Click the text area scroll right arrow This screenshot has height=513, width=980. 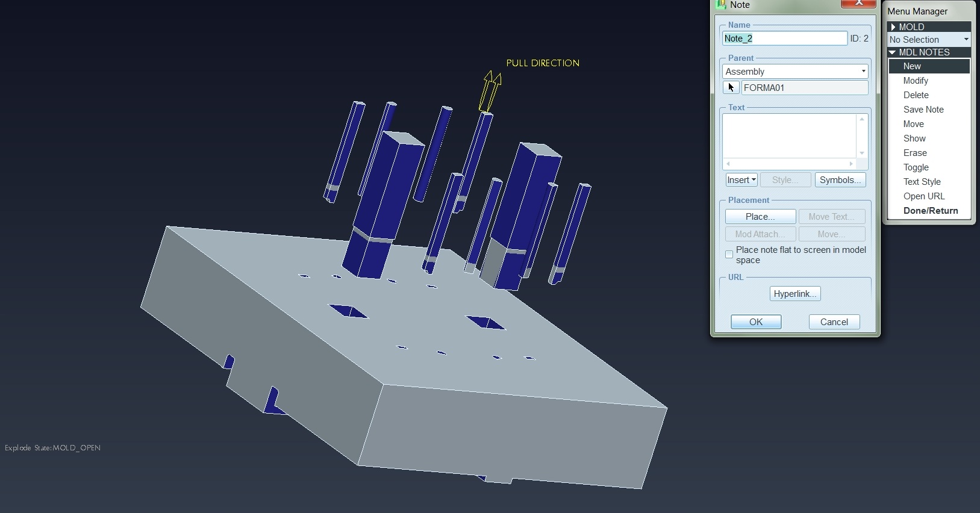tap(851, 164)
